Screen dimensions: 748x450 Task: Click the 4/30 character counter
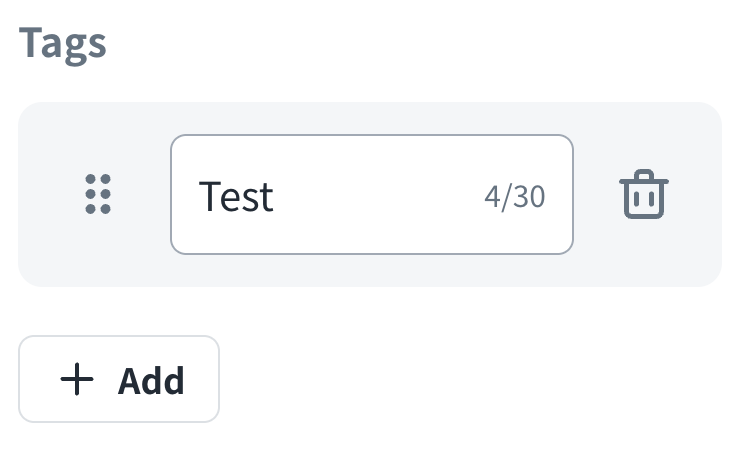pos(514,197)
